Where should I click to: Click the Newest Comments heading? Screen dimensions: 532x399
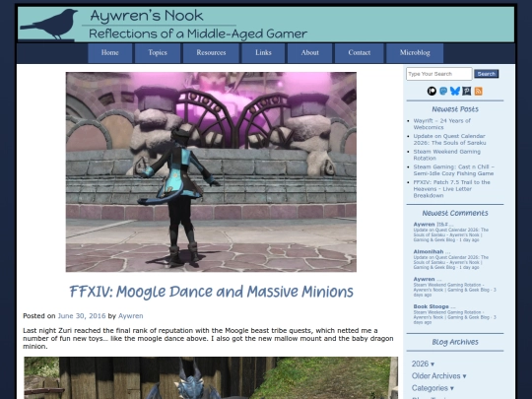click(x=455, y=213)
